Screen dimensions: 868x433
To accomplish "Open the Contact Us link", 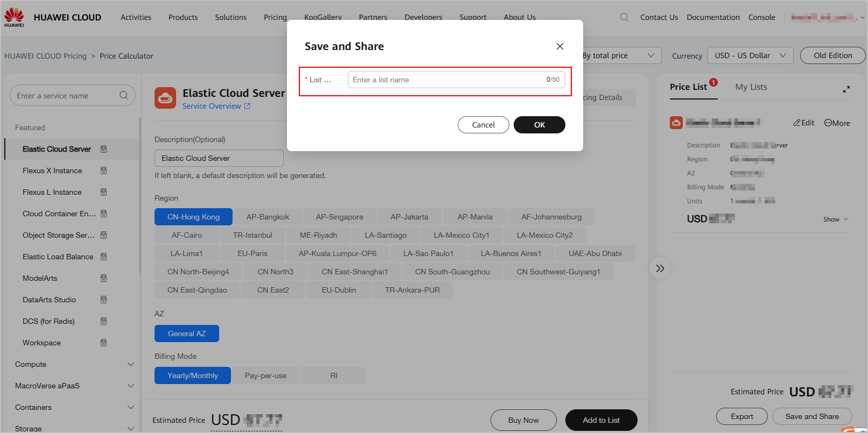I will coord(659,17).
